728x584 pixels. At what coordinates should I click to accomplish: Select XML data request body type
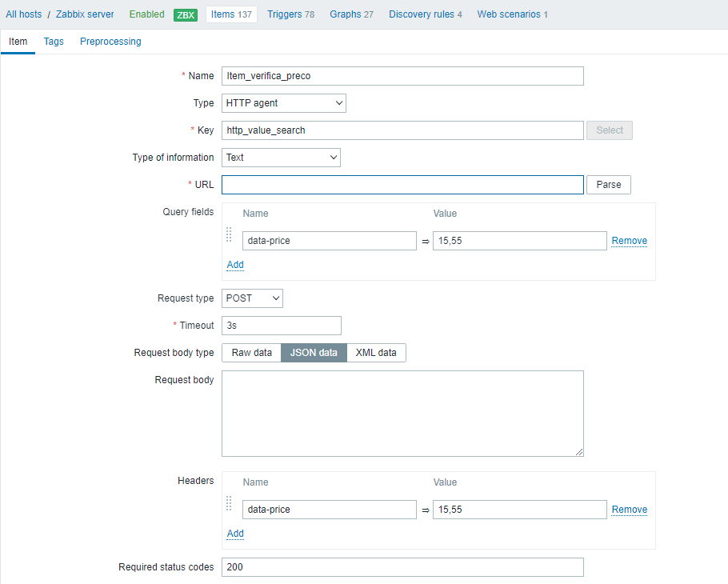click(x=376, y=353)
